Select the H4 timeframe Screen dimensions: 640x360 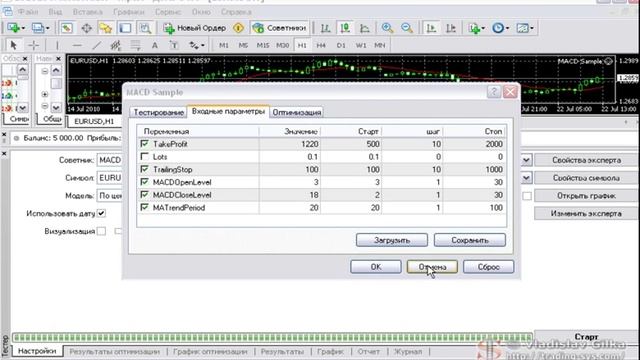321,45
